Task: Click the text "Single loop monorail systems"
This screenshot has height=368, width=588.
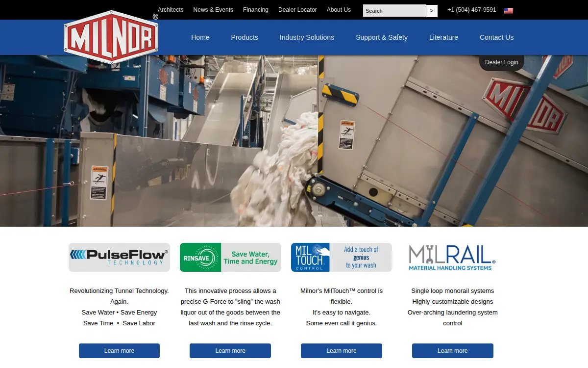Action: [453, 291]
